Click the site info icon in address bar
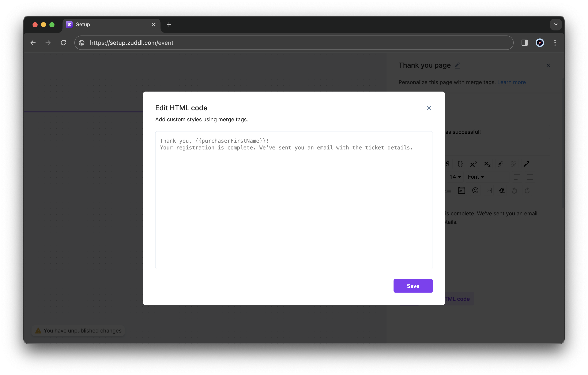 click(x=82, y=43)
